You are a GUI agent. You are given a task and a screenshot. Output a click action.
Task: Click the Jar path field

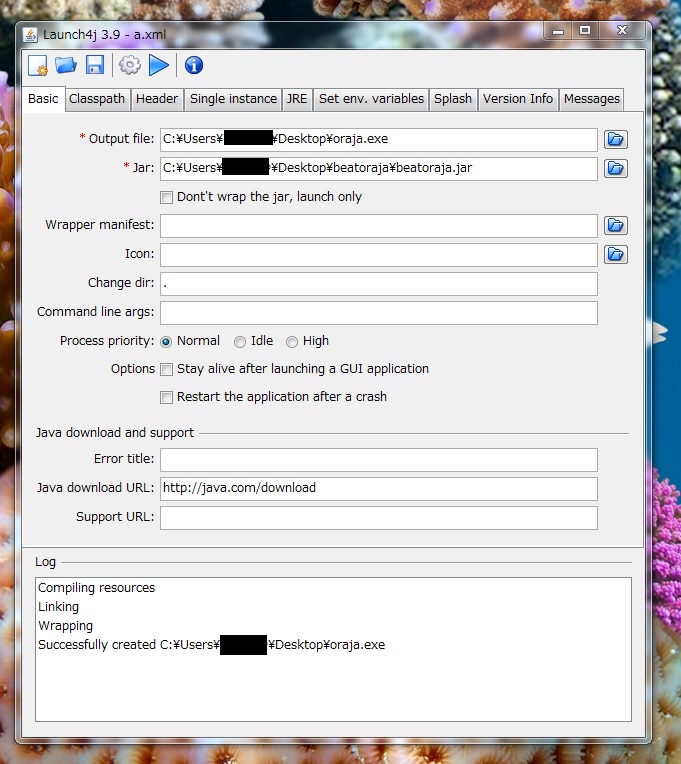379,169
